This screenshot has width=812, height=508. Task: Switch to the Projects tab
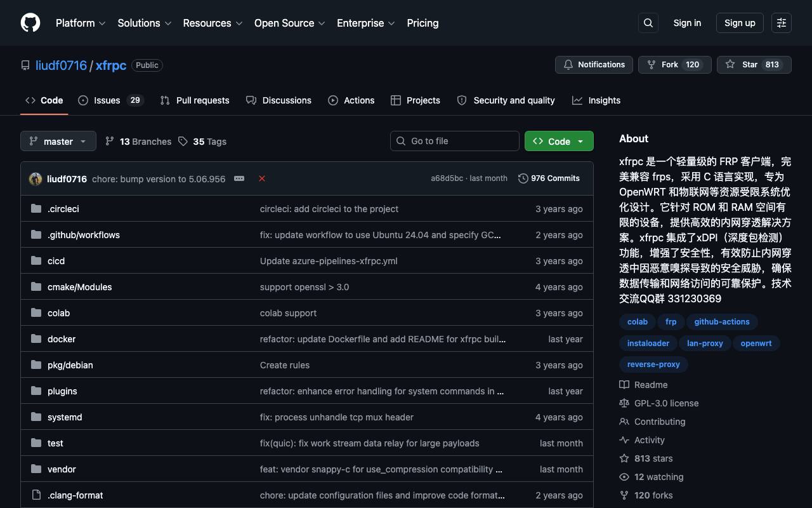(416, 100)
